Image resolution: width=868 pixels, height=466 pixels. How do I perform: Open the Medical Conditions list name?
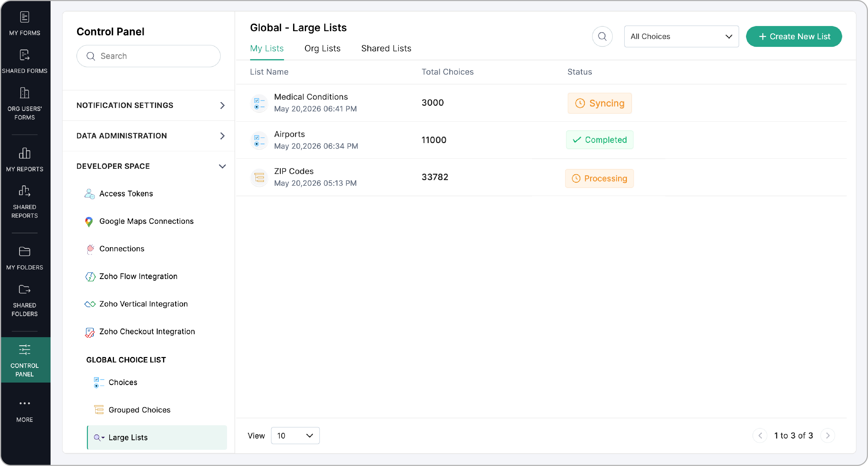[311, 97]
